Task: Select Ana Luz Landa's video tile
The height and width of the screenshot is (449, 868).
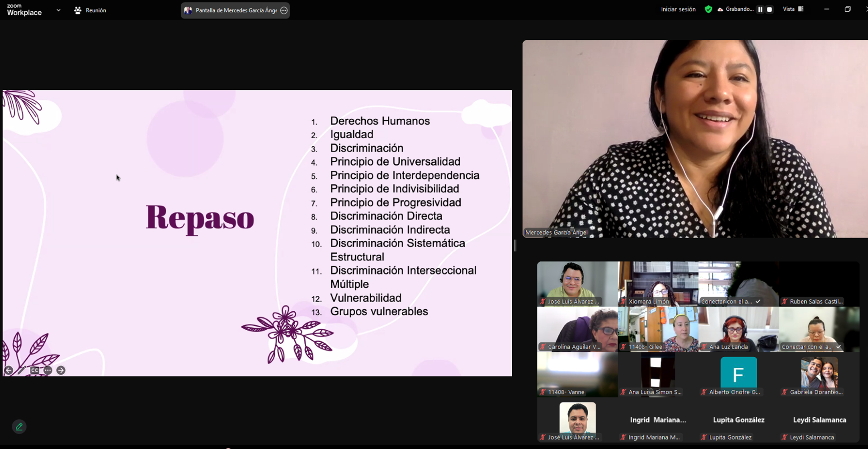Action: tap(738, 329)
